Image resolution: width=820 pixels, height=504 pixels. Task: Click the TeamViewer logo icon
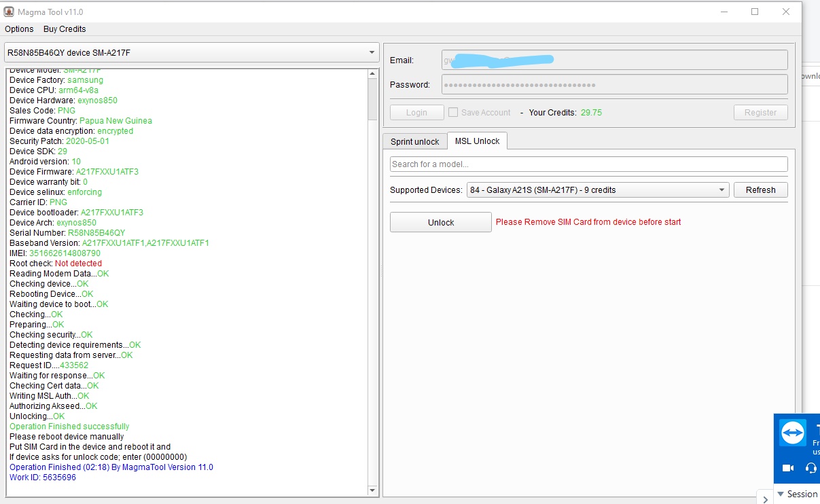(x=793, y=433)
